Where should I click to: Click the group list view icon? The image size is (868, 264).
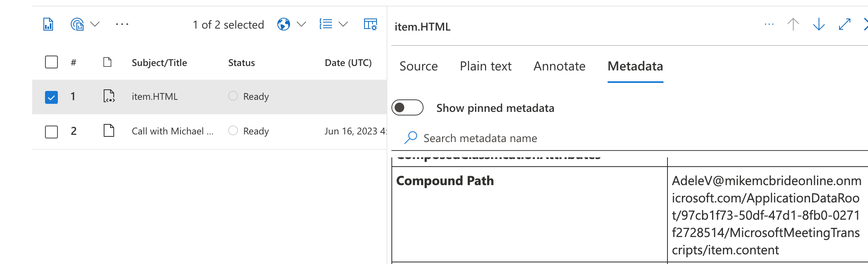(326, 25)
